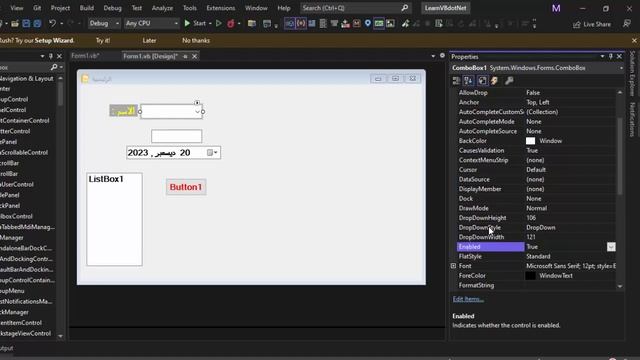The height and width of the screenshot is (360, 640).
Task: Open the Extensions menu
Action: pyautogui.click(x=220, y=8)
